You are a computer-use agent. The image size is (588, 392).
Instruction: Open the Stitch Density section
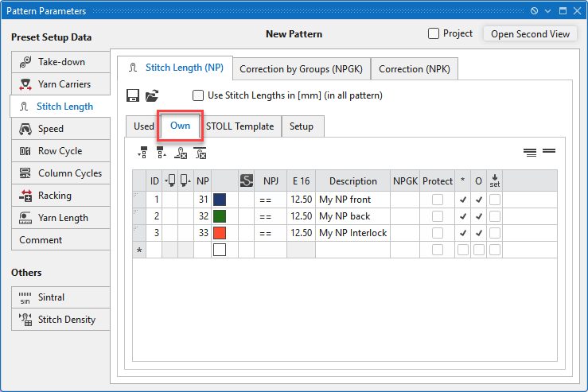60,320
